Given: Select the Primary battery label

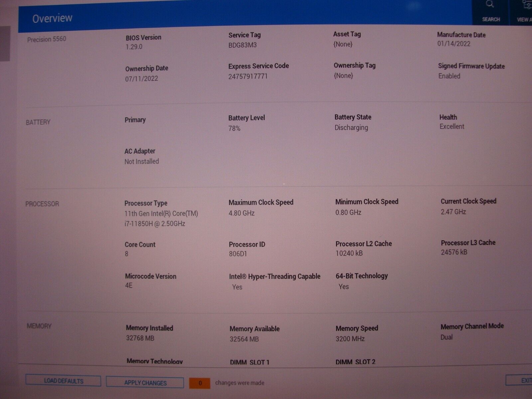Looking at the screenshot, I should point(135,120).
